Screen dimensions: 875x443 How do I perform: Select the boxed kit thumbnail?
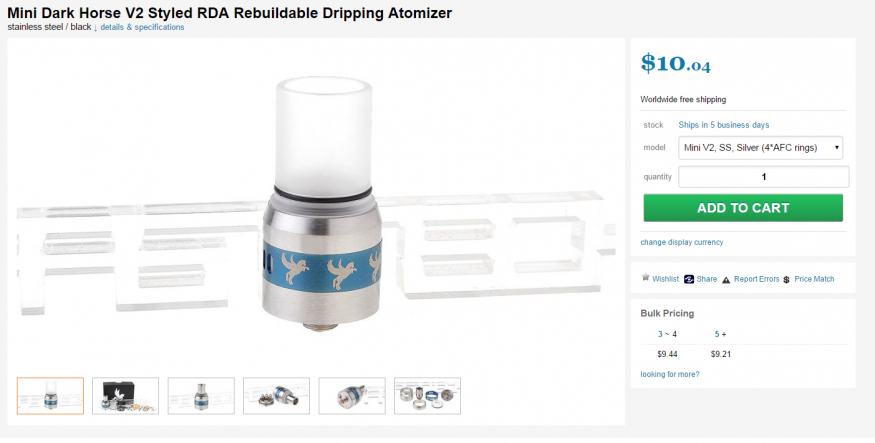126,396
